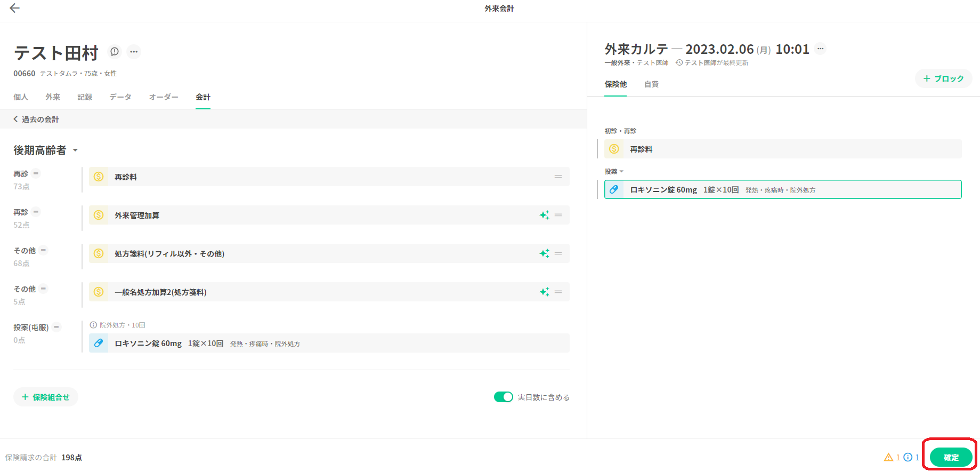Click the sparkle icon on 処方箋料 row
This screenshot has width=980, height=471.
pyautogui.click(x=544, y=253)
